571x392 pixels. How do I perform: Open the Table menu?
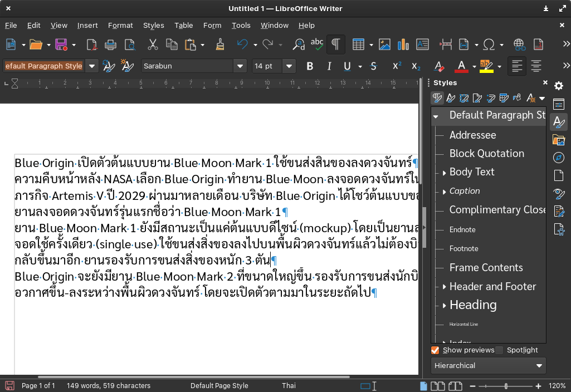coord(183,26)
